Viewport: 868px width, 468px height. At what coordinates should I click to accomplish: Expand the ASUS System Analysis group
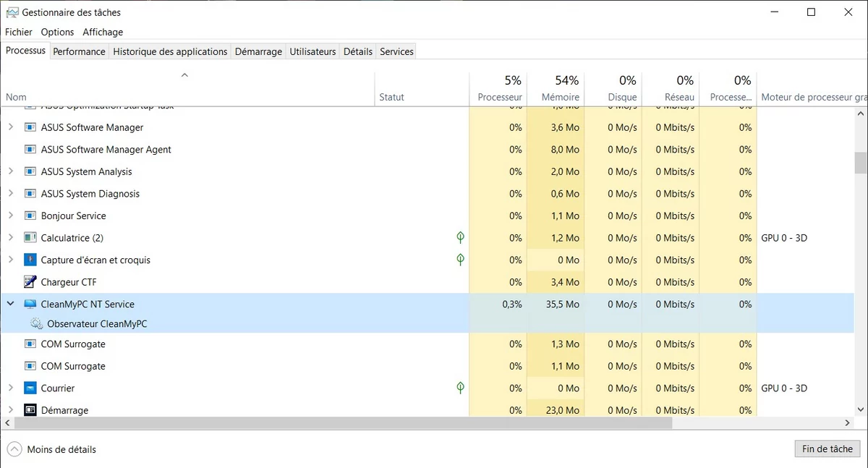tap(10, 171)
